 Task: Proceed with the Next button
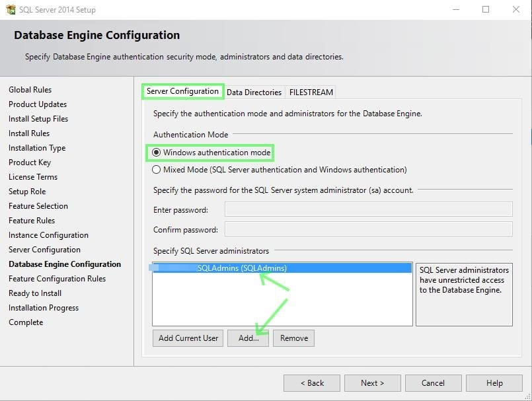tap(373, 383)
